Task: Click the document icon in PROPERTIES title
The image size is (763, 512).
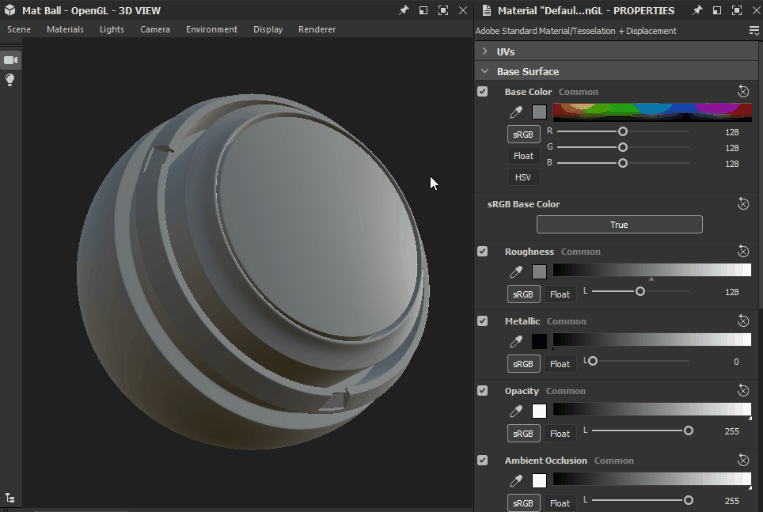Action: (486, 10)
